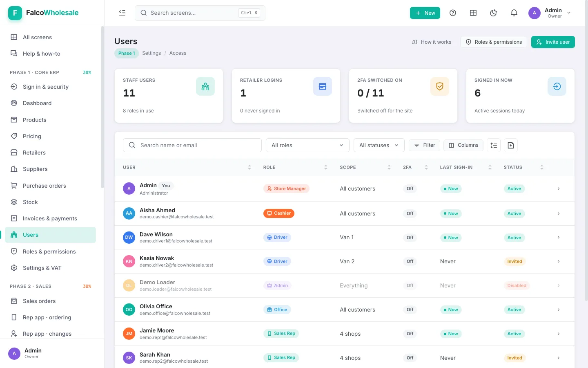
Task: Click the Filter button
Action: click(x=424, y=145)
